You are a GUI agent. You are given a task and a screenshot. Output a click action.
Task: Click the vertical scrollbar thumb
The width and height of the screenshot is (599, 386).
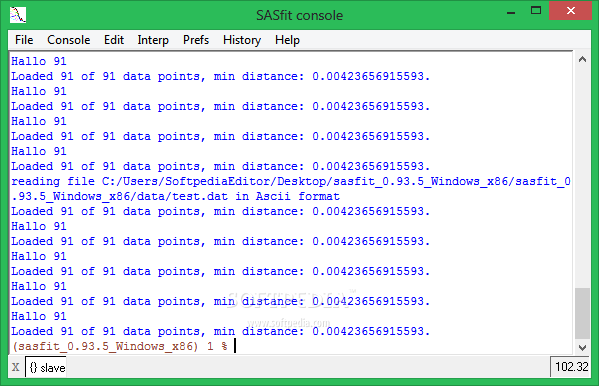click(582, 313)
